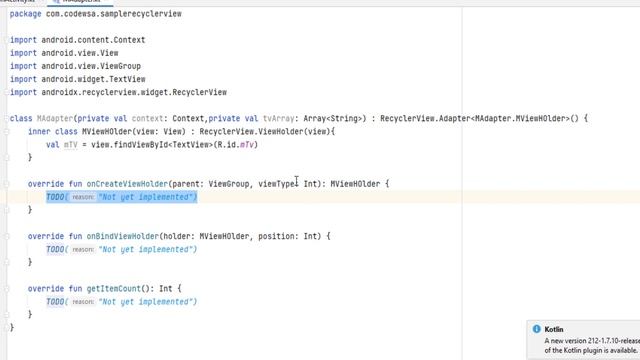Click the Kotlin notification info icon
Screen dimensions: 640x360
click(x=536, y=329)
